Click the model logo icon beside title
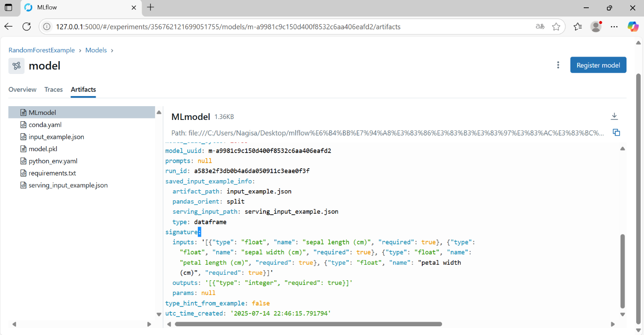Screen dimensions: 644x335 coord(17,66)
